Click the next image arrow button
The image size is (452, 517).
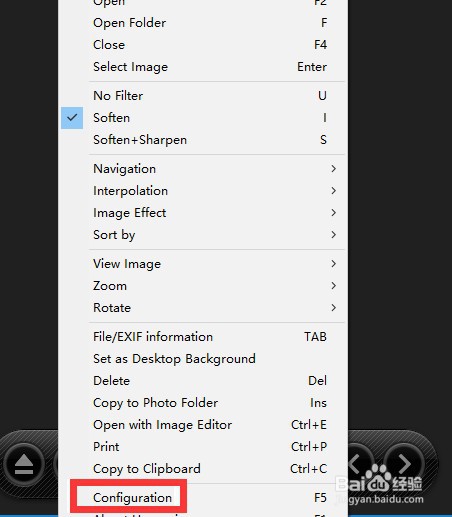404,464
